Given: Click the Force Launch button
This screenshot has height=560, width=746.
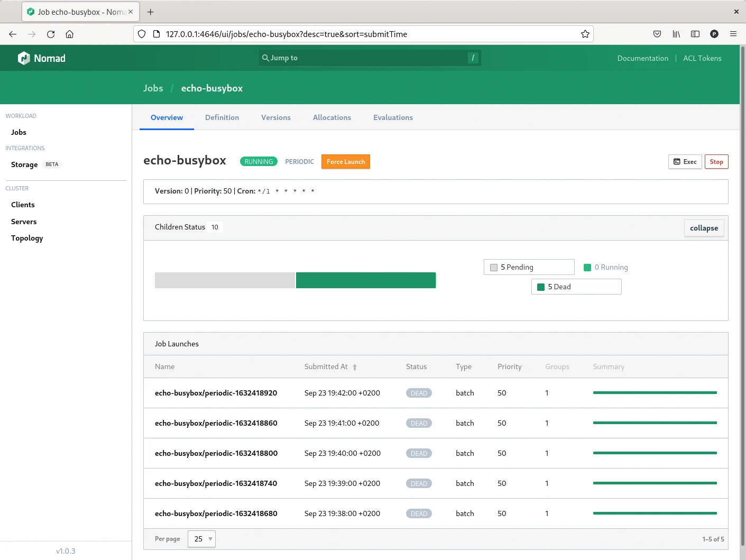Looking at the screenshot, I should click(x=345, y=162).
